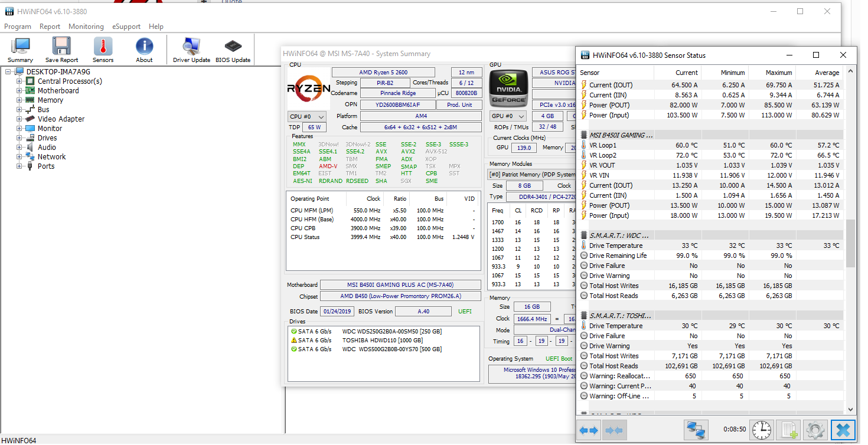Reset the elapsed timer using the clock icon
This screenshot has height=445, width=868.
pos(762,430)
